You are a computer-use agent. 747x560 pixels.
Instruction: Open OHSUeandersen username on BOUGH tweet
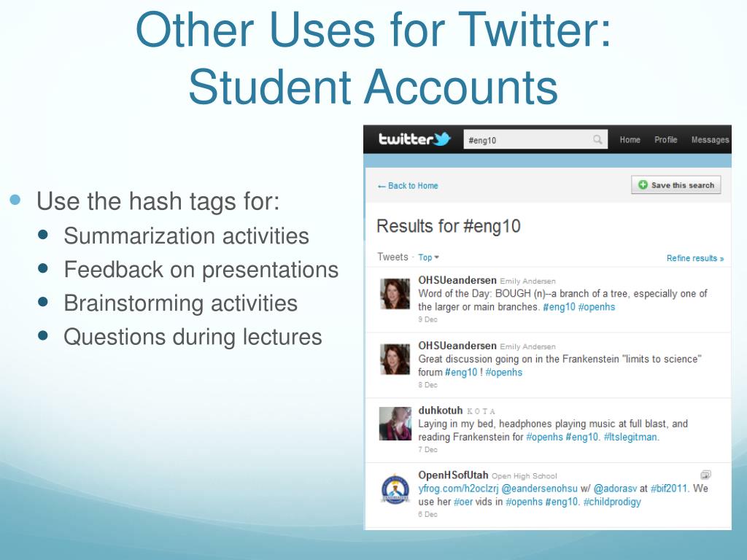pyautogui.click(x=457, y=280)
